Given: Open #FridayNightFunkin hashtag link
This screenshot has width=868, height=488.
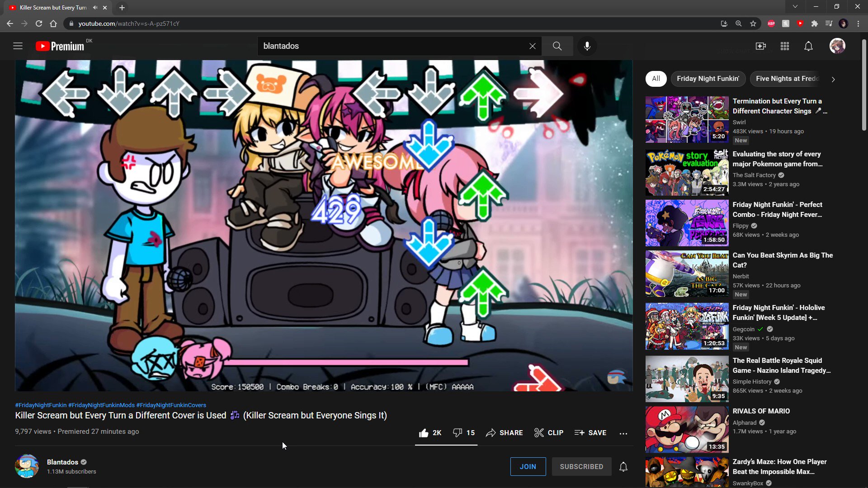Looking at the screenshot, I should coord(41,405).
